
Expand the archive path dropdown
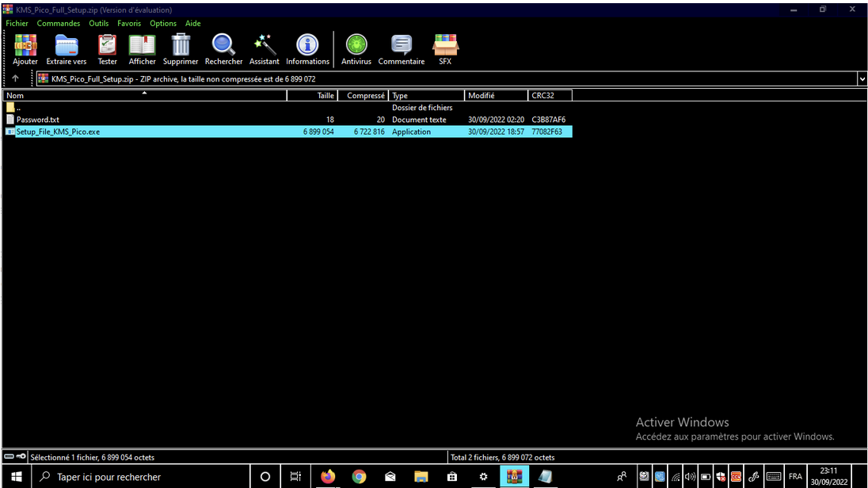(862, 78)
